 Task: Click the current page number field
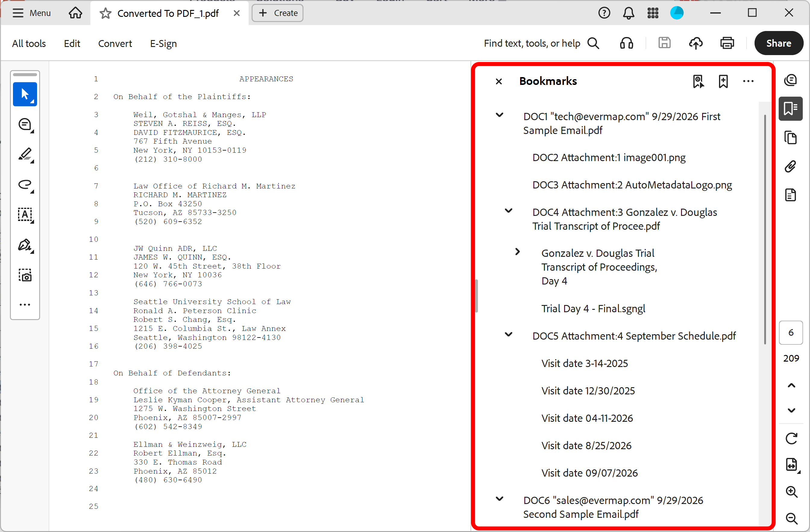(x=791, y=332)
